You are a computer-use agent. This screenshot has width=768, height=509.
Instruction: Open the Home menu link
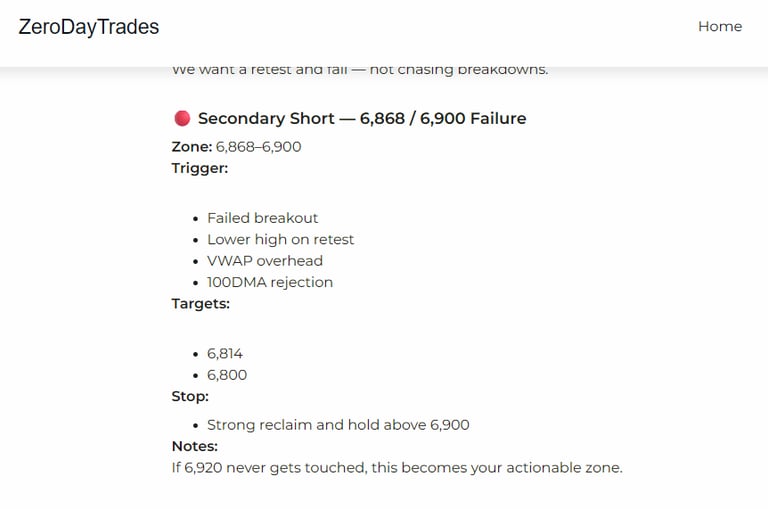point(719,27)
